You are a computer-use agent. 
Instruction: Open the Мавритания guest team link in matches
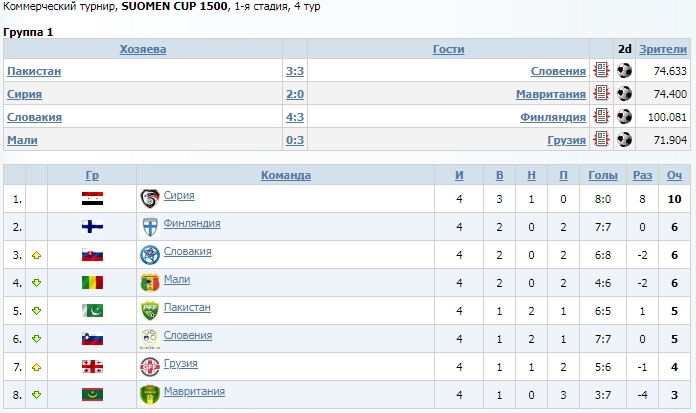[550, 94]
